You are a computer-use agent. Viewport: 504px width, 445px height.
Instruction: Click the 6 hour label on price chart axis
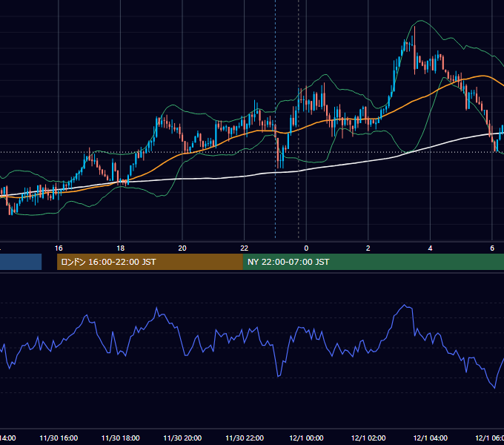point(492,248)
